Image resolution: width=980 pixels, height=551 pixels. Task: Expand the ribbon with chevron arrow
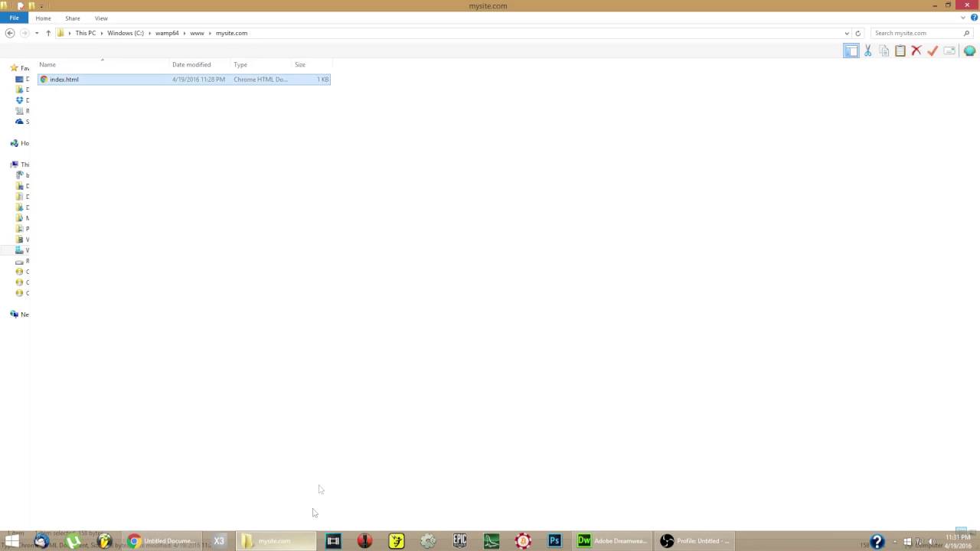963,18
